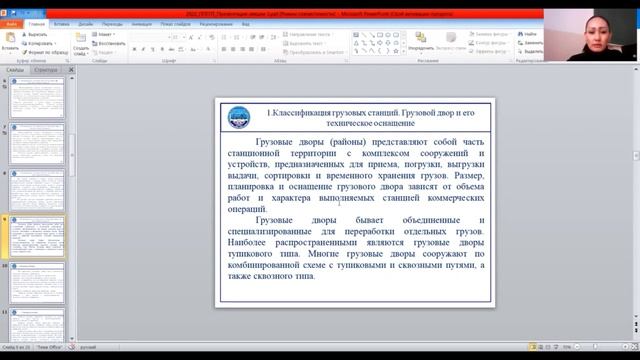Switch to the Вставка ribbon tab
Viewport: 640px width, 360px height.
pyautogui.click(x=61, y=24)
